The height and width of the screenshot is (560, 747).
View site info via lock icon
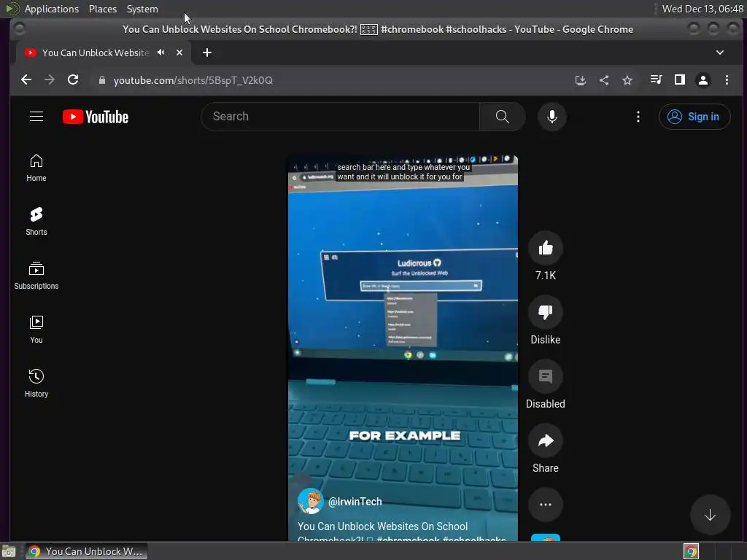click(101, 80)
